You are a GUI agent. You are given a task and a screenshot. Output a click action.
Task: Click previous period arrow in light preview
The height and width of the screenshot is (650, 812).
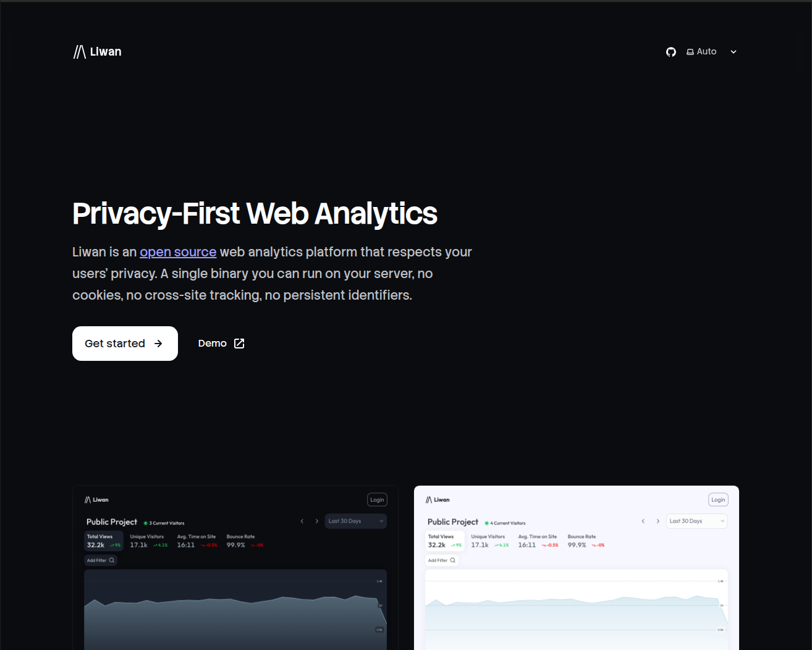pos(643,521)
